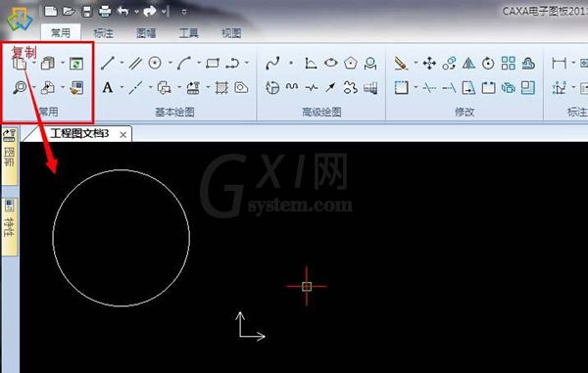Select the formula curve axes tool
588x373 pixels.
311,63
